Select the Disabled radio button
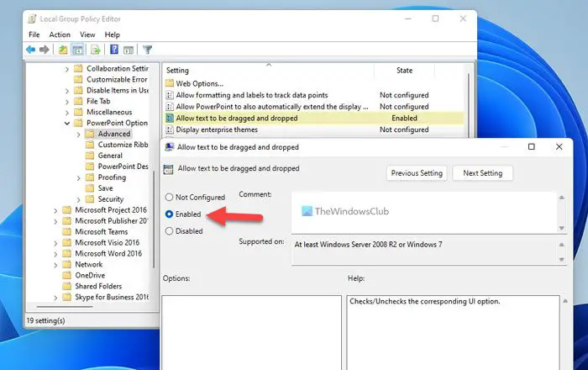The image size is (588, 370). point(169,231)
